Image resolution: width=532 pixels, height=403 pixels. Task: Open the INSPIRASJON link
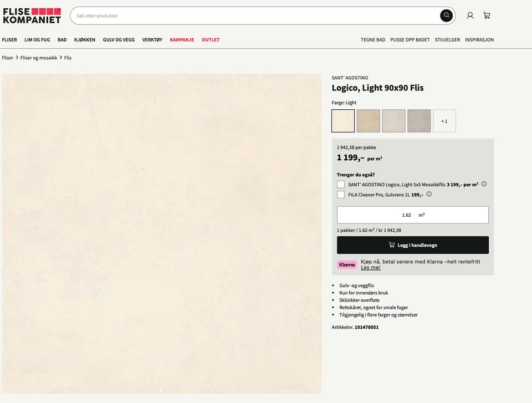coord(479,40)
